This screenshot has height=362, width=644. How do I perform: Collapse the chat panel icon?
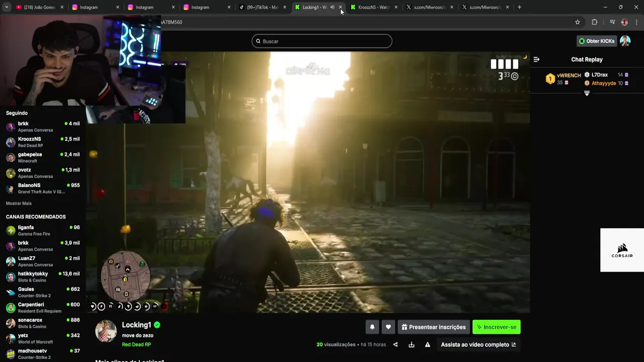click(x=536, y=59)
